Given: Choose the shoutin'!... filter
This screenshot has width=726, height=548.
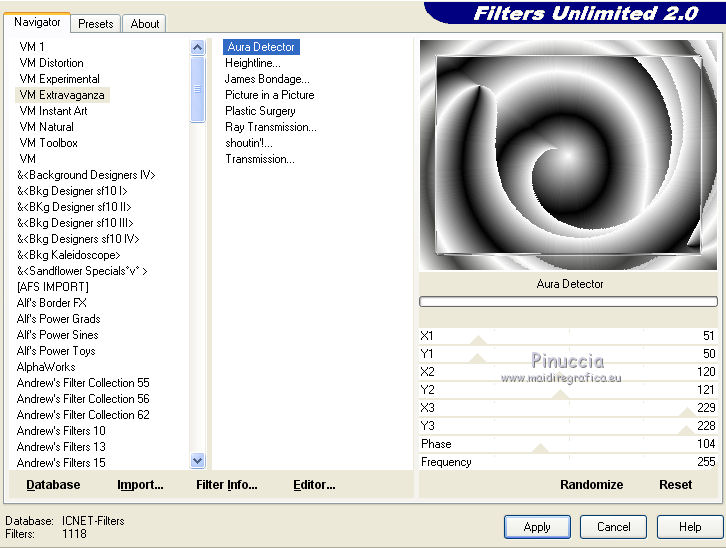Looking at the screenshot, I should tap(249, 143).
